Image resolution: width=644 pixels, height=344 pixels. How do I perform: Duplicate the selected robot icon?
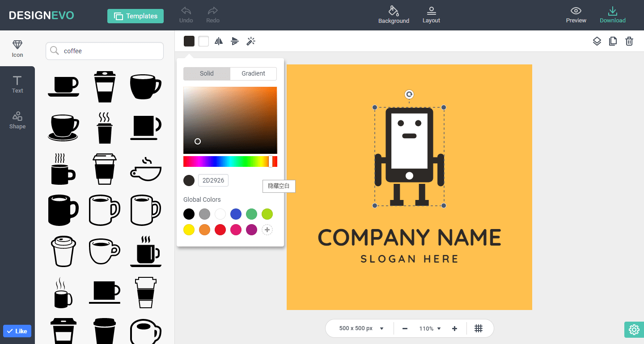pyautogui.click(x=613, y=41)
